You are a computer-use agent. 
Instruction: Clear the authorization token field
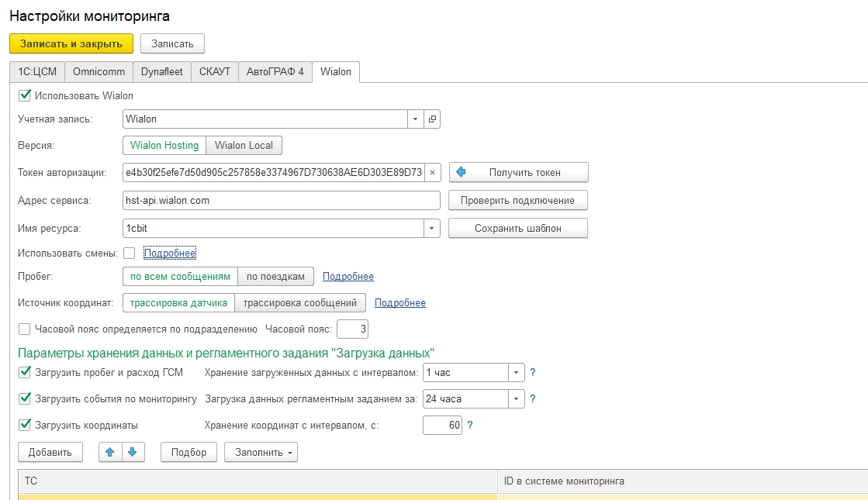coord(432,172)
